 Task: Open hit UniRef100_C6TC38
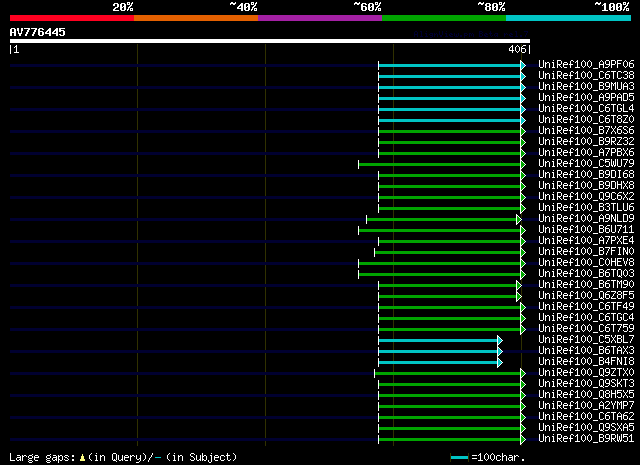coord(586,75)
